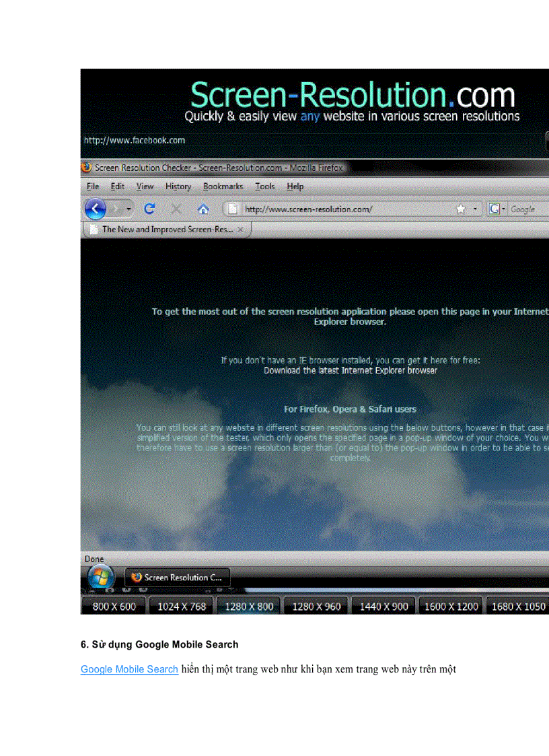Screen dimensions: 549x756
Task: Click the back navigation arrow in Firefox
Action: (95, 209)
